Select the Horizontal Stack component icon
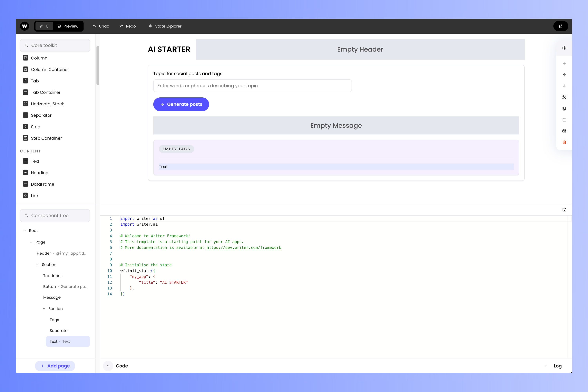Viewport: 588px width, 392px height. tap(25, 104)
